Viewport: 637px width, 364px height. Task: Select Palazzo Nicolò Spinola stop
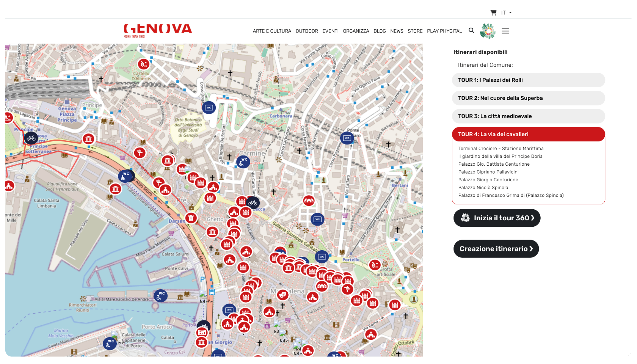(483, 188)
